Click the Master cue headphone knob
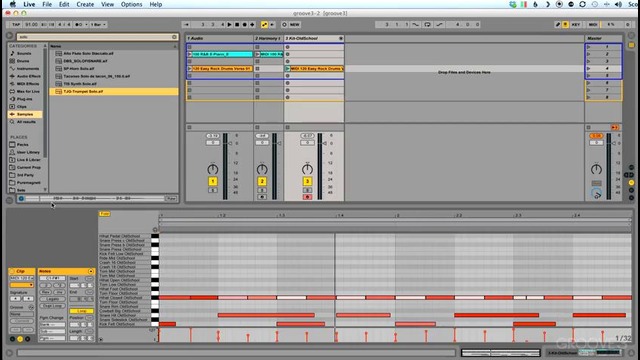640x360 pixels. [x=596, y=194]
